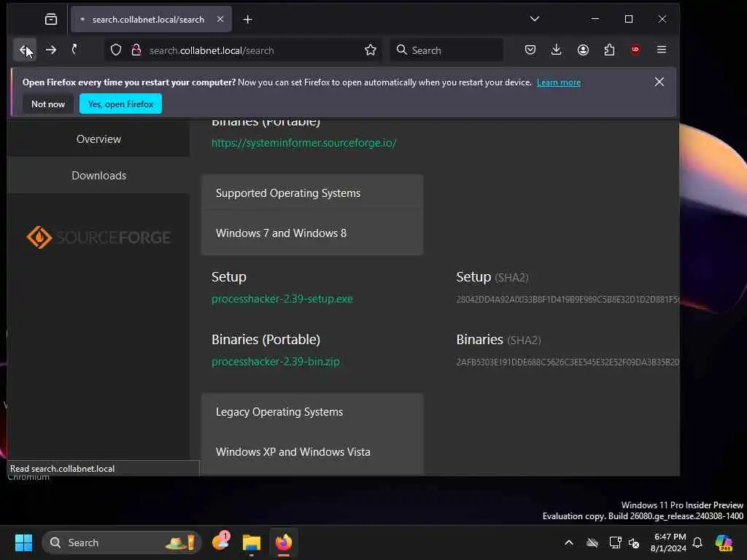Focus the taskbar Search box
The image size is (747, 560).
122,542
